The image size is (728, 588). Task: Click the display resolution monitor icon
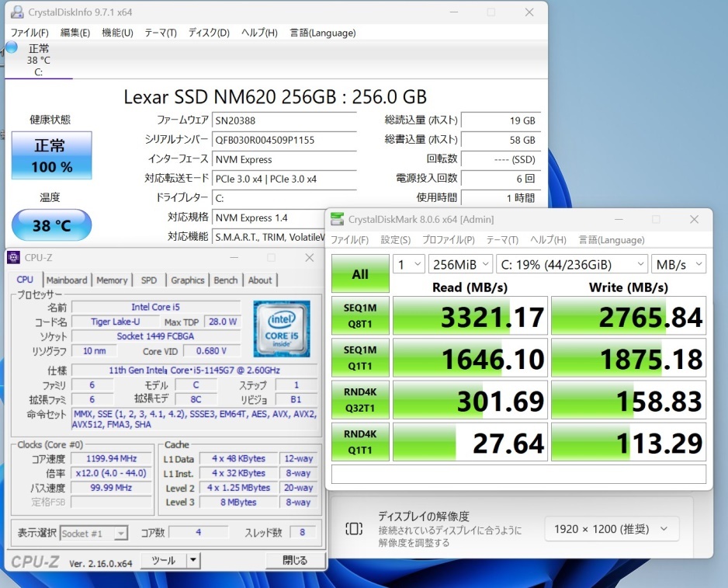pos(353,529)
